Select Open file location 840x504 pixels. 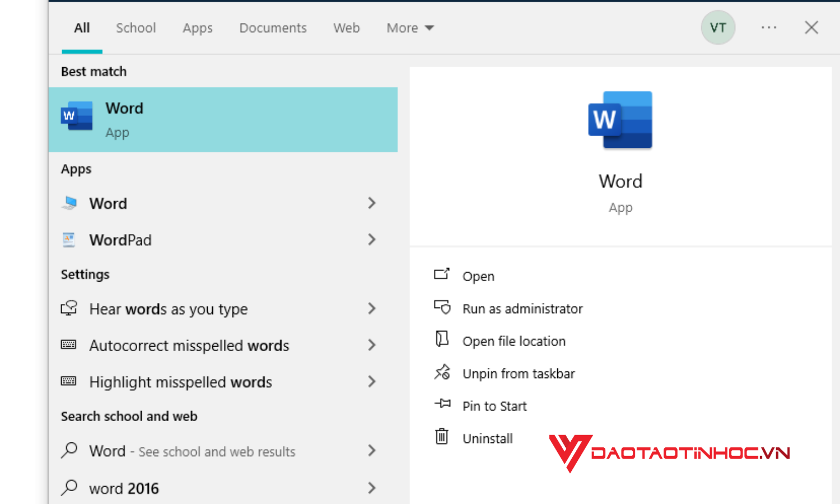(x=514, y=342)
